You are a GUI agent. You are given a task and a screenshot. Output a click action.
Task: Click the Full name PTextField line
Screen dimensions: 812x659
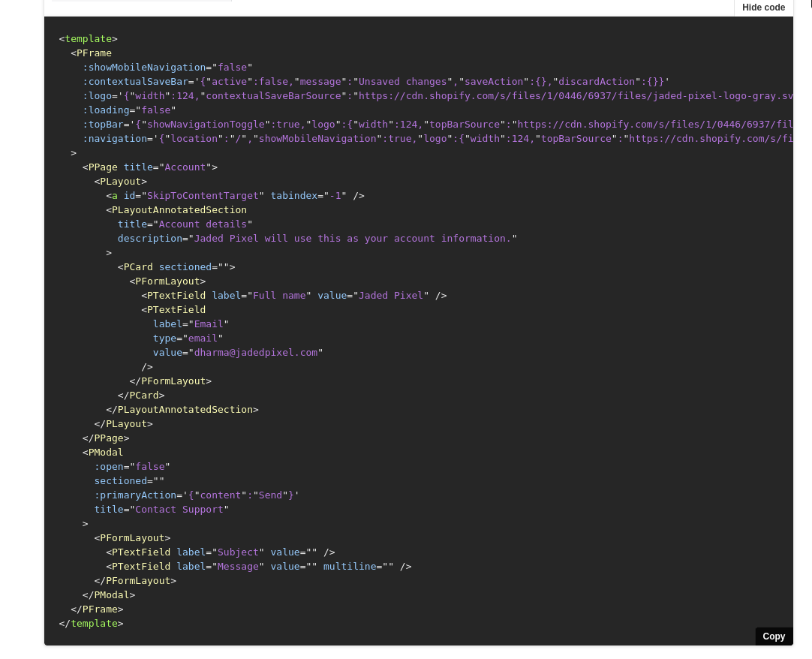point(293,295)
